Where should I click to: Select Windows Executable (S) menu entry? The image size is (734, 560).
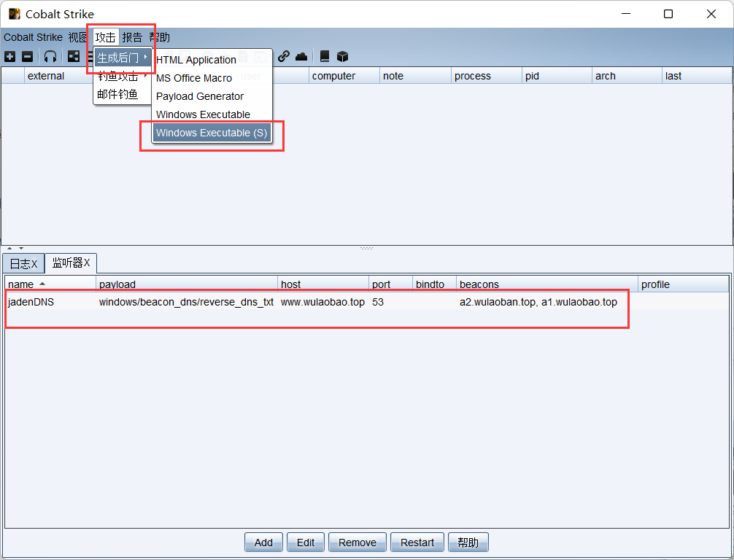pyautogui.click(x=212, y=133)
